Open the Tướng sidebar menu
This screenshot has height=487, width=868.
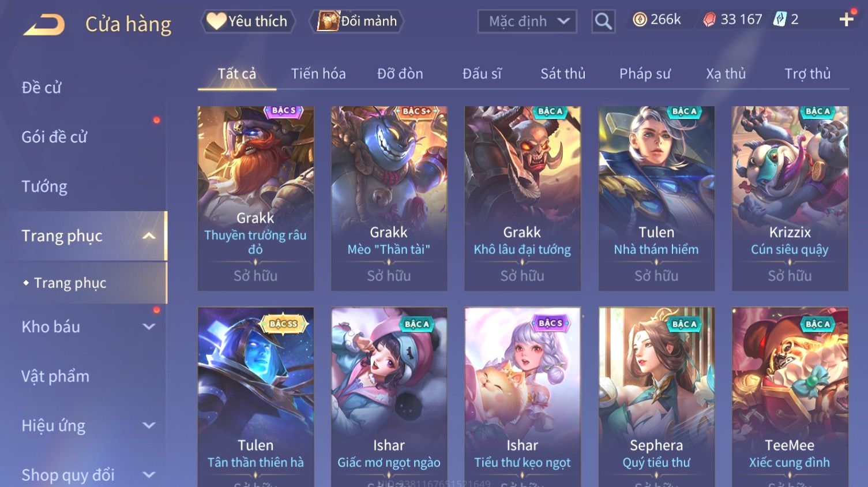tap(44, 186)
